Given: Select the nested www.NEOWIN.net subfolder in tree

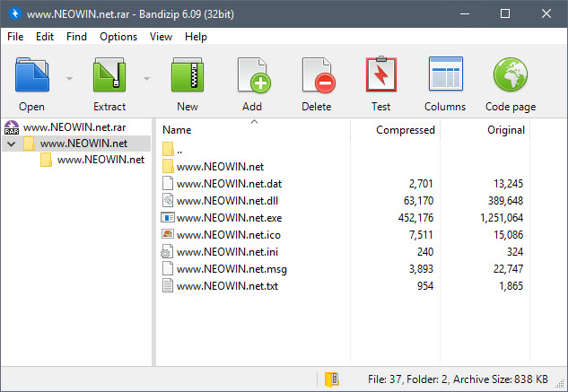Looking at the screenshot, I should pos(100,160).
